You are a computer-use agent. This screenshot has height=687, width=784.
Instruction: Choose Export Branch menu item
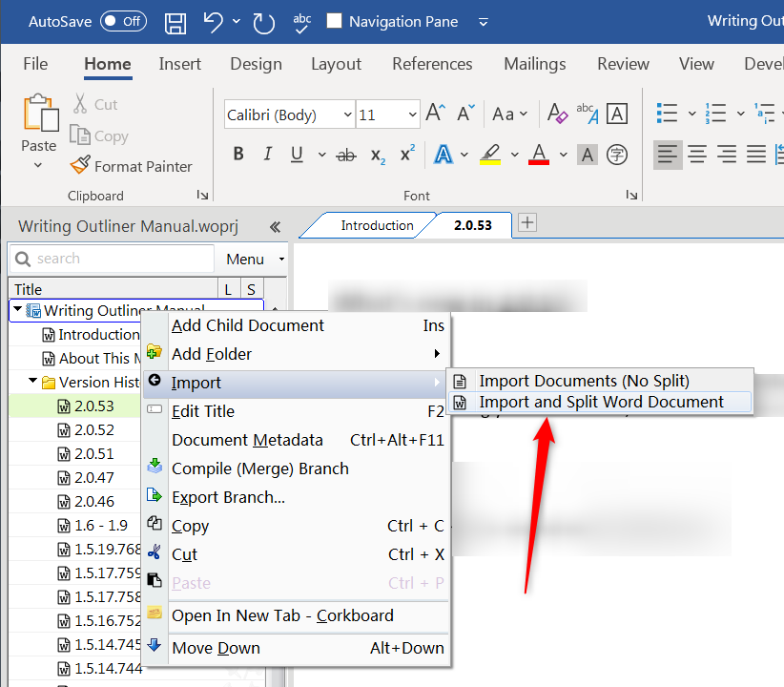(297, 497)
